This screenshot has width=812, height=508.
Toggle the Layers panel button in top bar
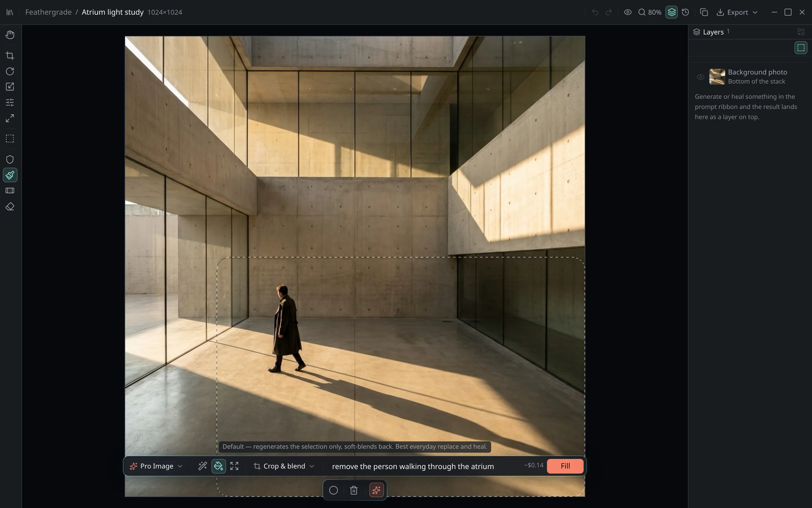pos(671,12)
